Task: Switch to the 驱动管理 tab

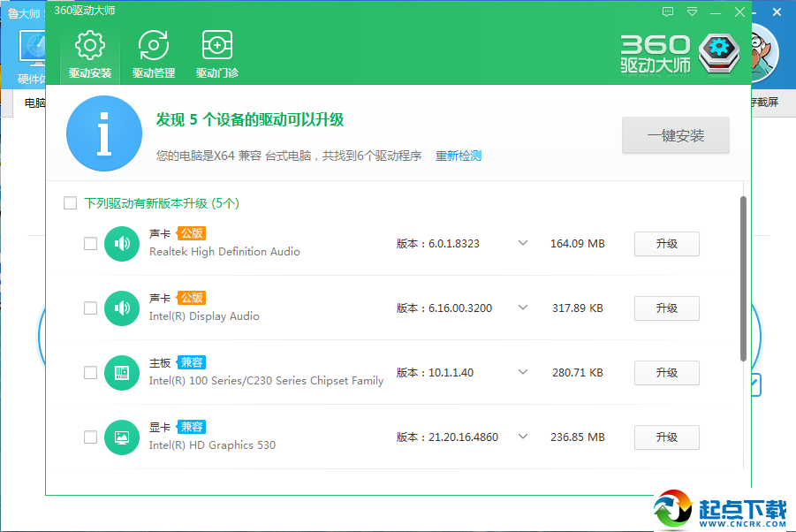Action: pos(154,54)
